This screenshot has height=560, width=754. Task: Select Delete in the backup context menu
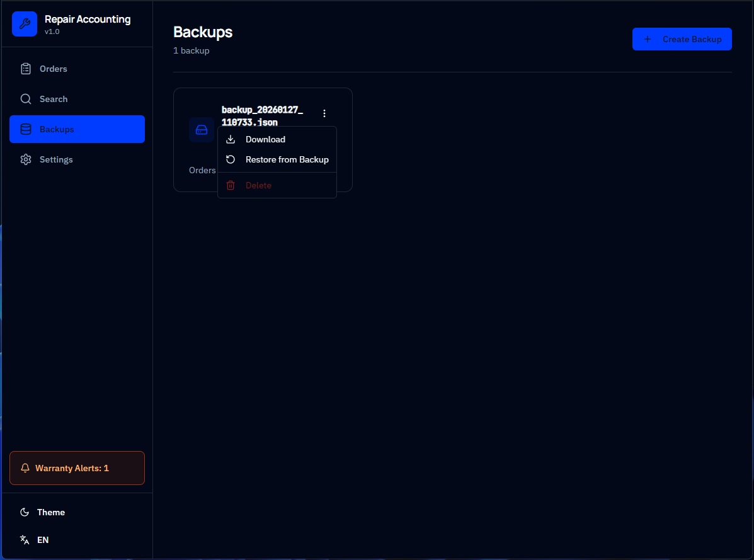coord(258,185)
